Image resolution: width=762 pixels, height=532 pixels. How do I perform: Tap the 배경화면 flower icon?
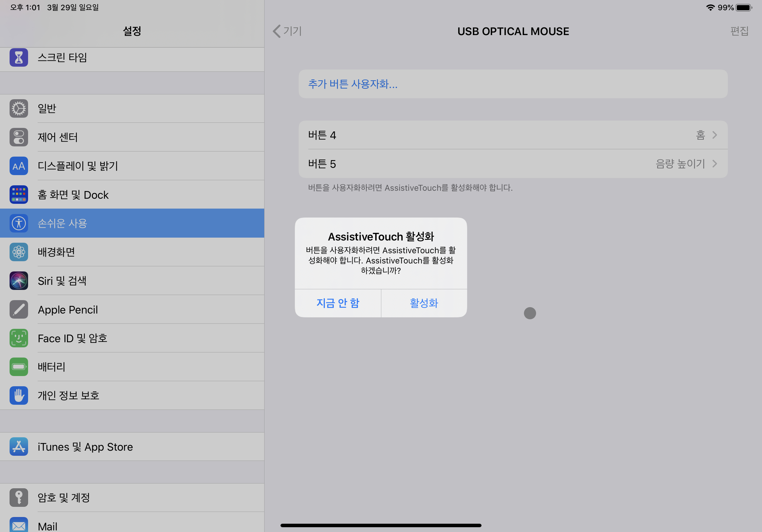point(19,252)
